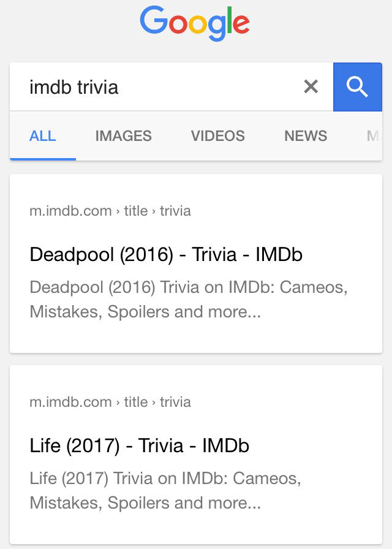Click m.imdb.com above the Deadpool result
Image resolution: width=392 pixels, height=549 pixels.
click(x=70, y=211)
